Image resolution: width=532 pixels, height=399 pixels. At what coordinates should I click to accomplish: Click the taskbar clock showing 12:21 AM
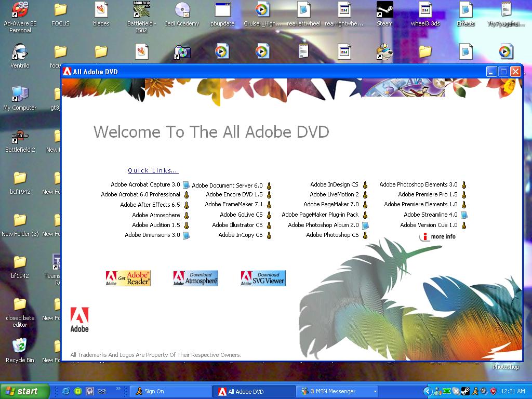pos(513,392)
